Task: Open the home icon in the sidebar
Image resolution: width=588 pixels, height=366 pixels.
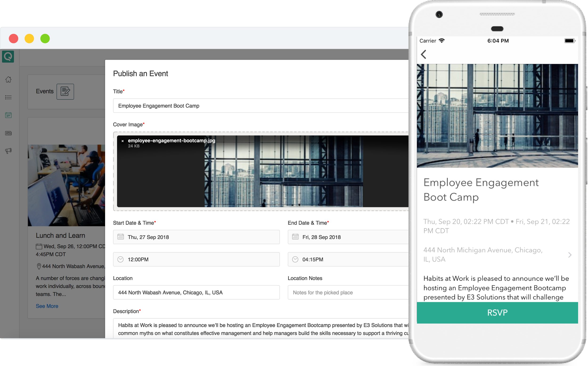Action: click(8, 79)
